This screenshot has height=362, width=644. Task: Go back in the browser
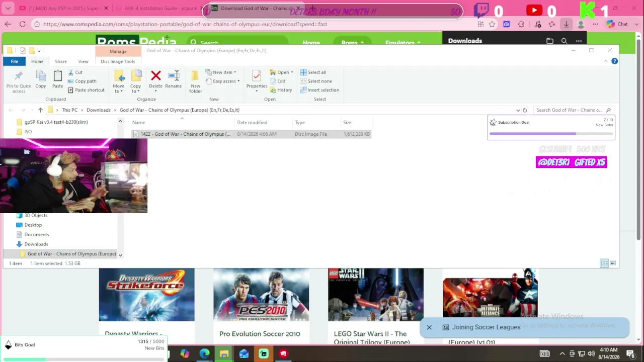click(8, 24)
